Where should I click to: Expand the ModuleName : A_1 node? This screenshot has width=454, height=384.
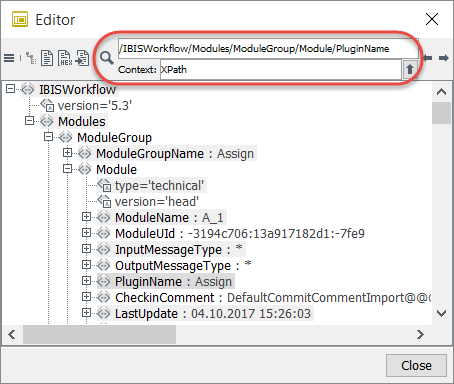pos(87,217)
